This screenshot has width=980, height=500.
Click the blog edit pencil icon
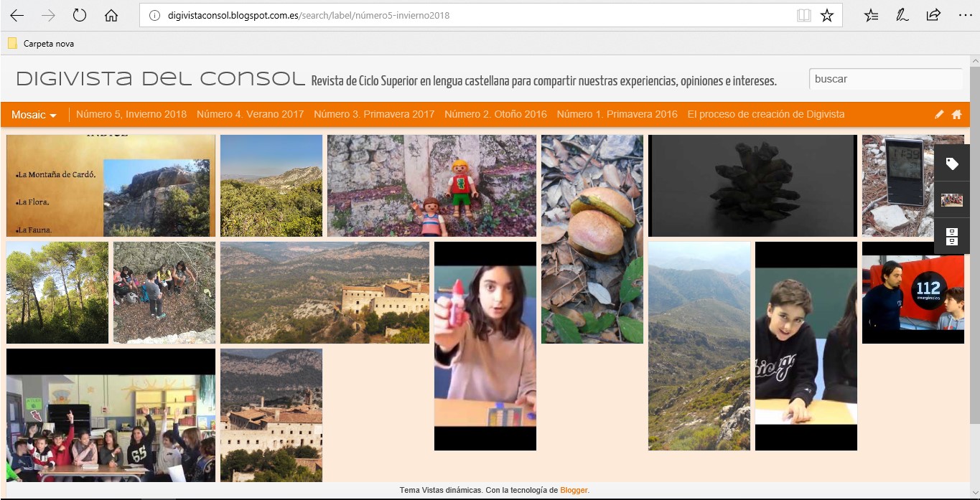tap(939, 114)
